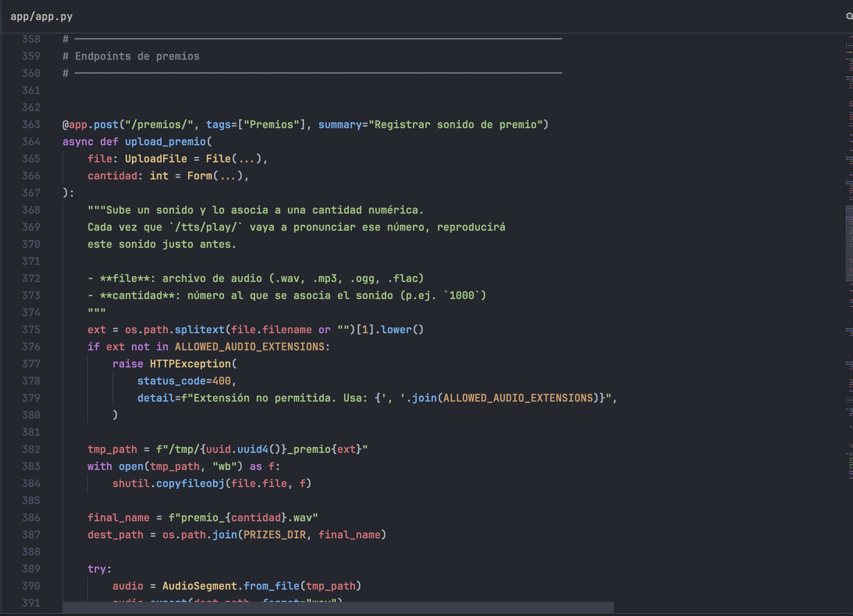The height and width of the screenshot is (616, 853).
Task: Click the app/app.py file path title
Action: tap(41, 17)
